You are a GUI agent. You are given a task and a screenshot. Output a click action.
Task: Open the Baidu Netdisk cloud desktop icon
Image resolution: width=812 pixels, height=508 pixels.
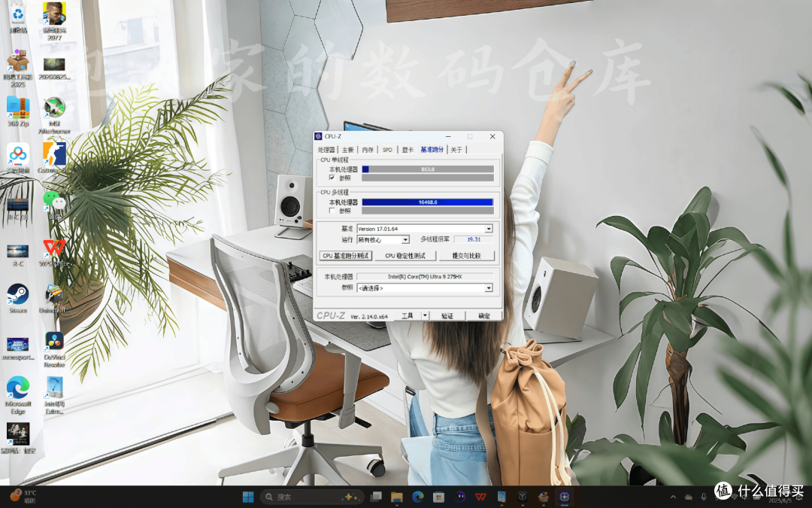point(18,157)
